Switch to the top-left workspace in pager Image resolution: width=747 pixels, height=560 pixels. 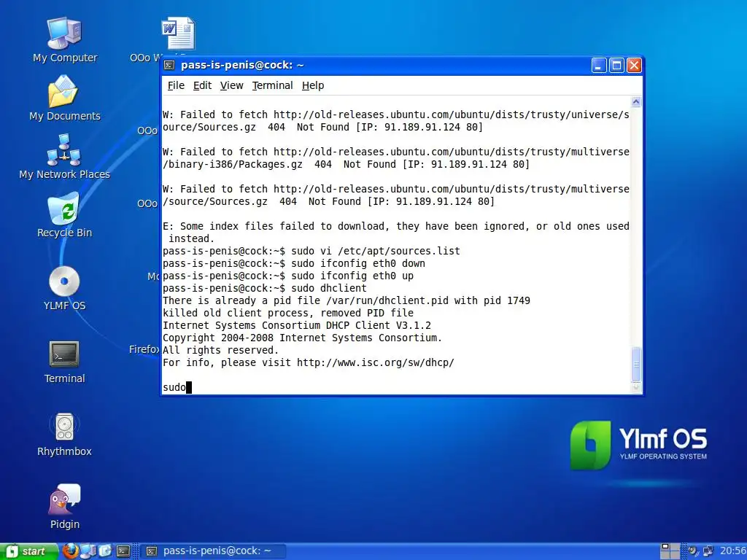pyautogui.click(x=665, y=546)
